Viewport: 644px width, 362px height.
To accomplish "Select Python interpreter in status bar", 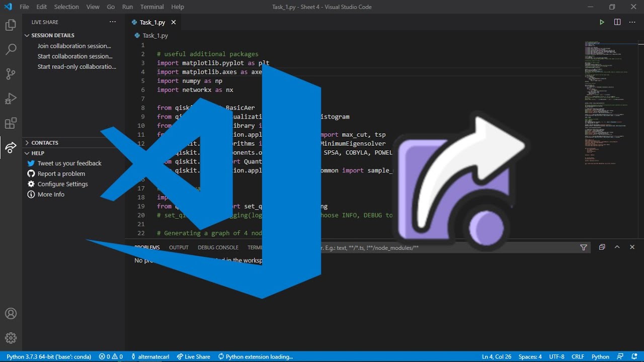I will [x=50, y=356].
